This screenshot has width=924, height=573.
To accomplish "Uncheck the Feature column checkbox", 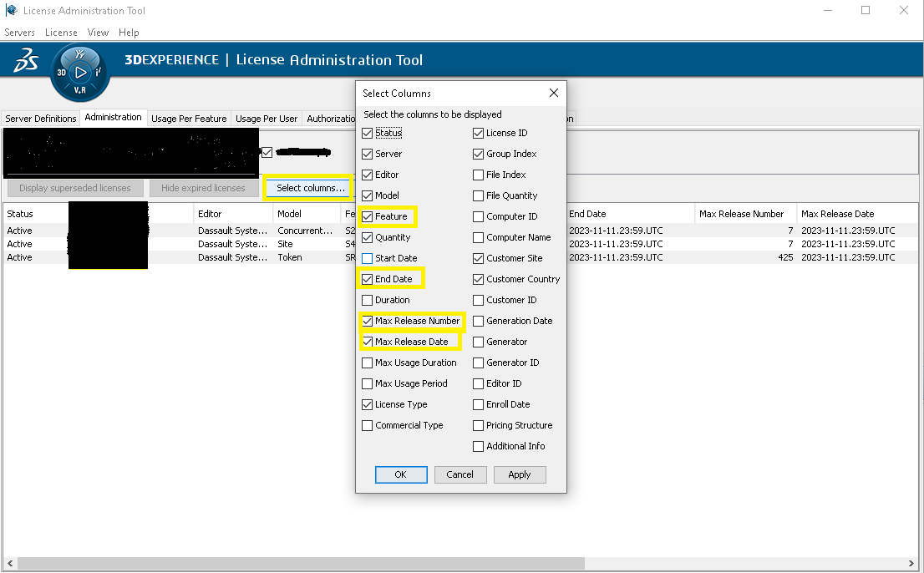I will (368, 216).
